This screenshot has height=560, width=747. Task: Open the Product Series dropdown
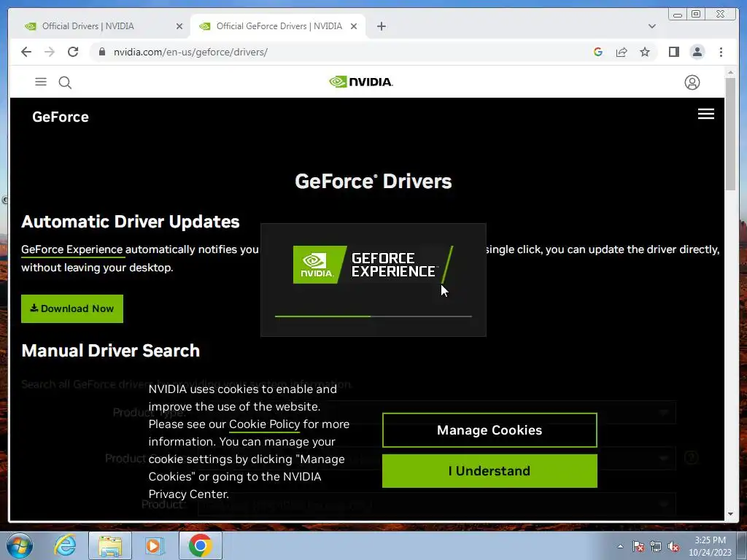(437, 459)
